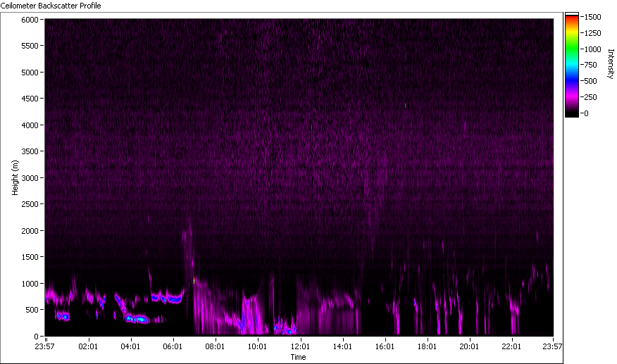
Task: Click the 750 colorbar scale value
Action: click(x=591, y=65)
